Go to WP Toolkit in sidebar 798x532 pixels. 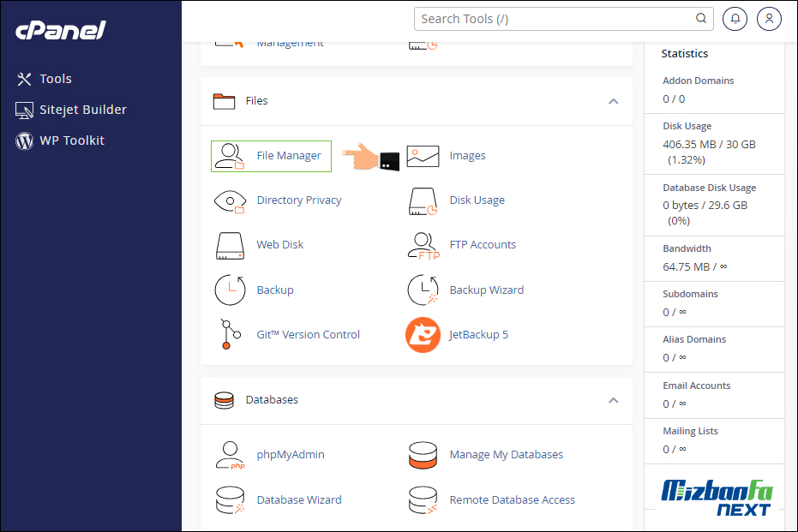71,140
